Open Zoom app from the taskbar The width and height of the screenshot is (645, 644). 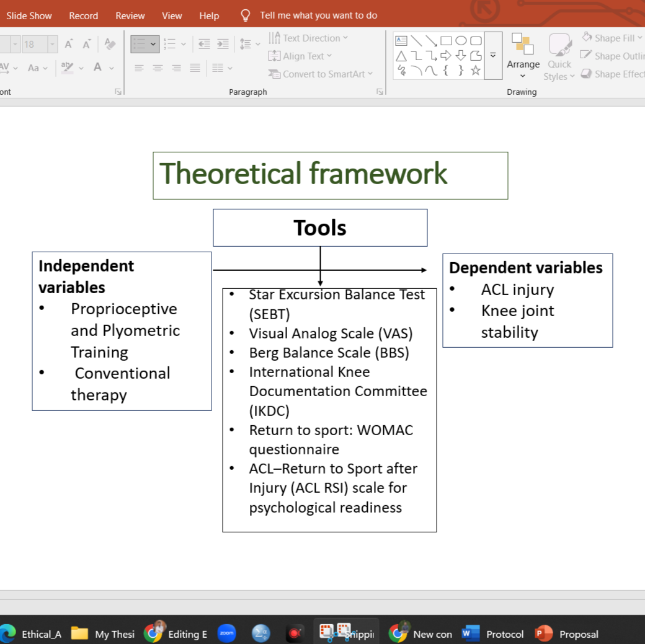[227, 633]
